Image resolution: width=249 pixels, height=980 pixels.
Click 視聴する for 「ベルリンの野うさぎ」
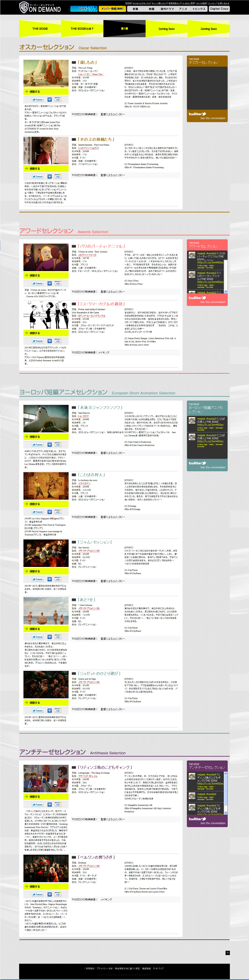point(46,886)
